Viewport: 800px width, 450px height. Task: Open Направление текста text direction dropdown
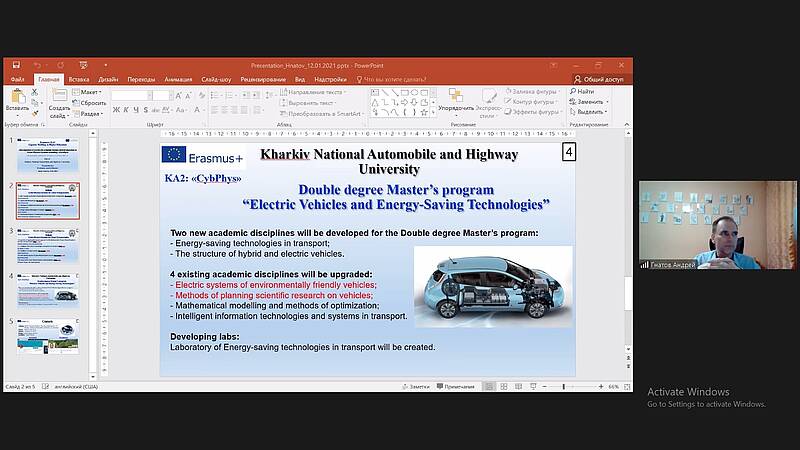[313, 92]
